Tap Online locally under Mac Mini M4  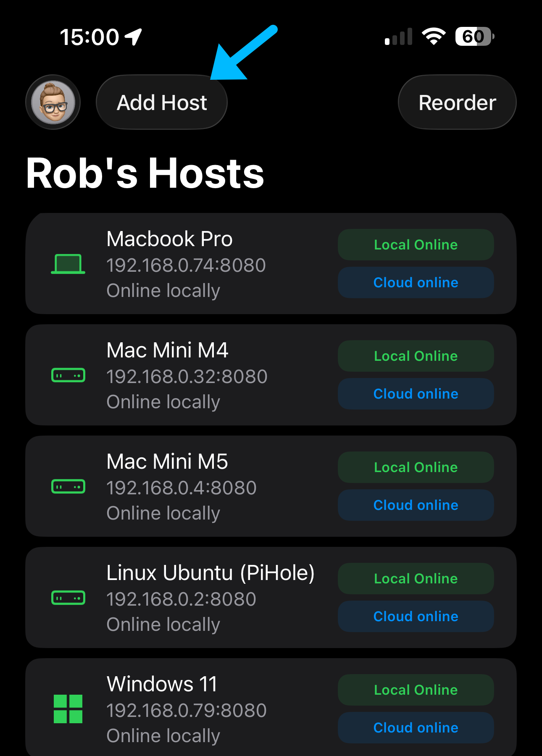coord(163,402)
